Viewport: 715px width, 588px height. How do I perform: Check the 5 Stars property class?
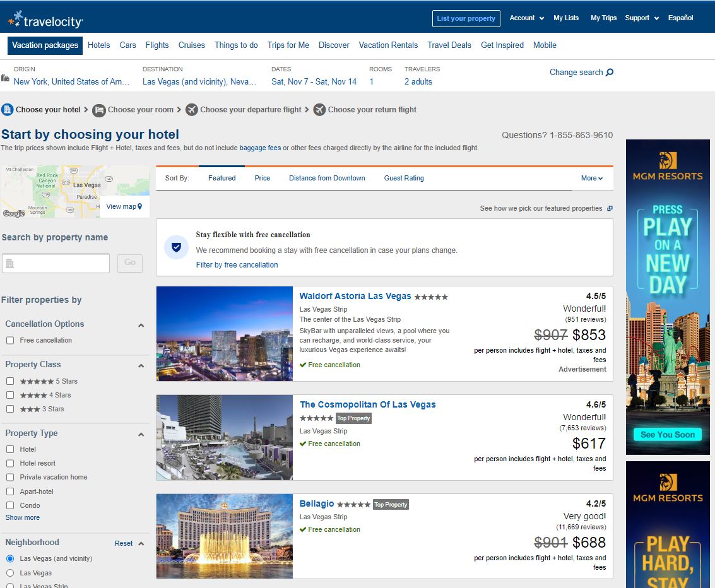[x=10, y=381]
